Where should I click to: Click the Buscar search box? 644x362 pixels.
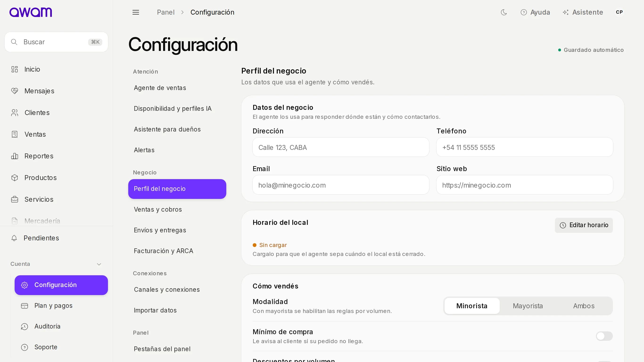57,42
